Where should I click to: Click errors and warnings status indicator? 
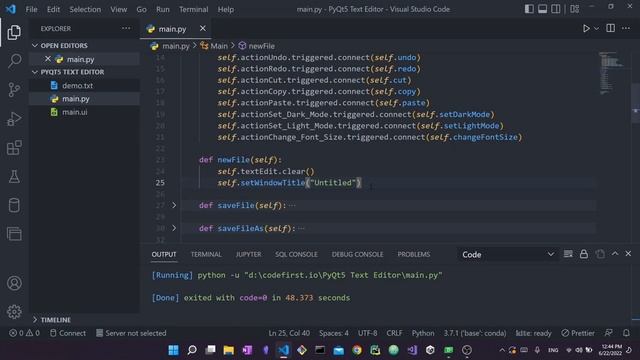click(24, 333)
